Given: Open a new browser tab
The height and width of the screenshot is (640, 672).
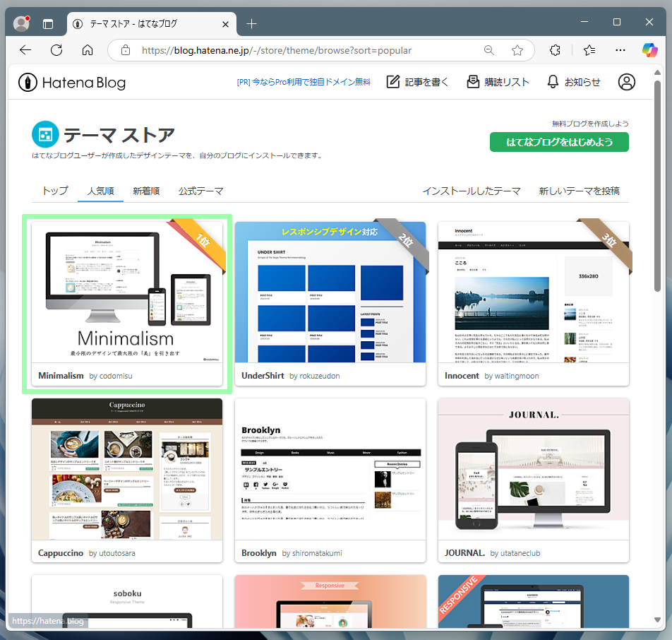Looking at the screenshot, I should [251, 24].
